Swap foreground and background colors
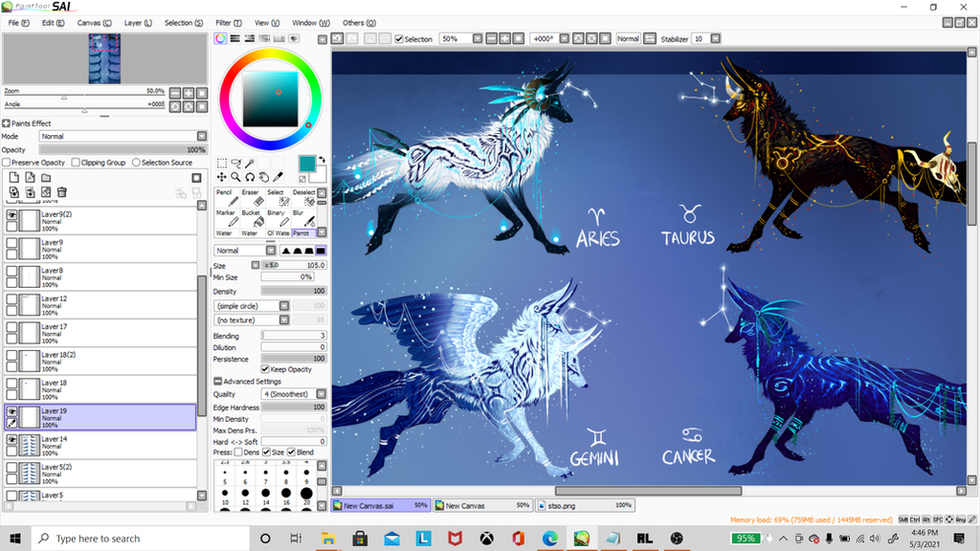 click(x=322, y=161)
